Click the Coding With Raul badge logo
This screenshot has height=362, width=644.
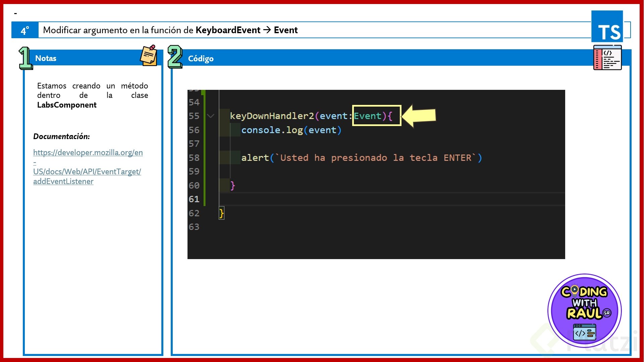(584, 311)
